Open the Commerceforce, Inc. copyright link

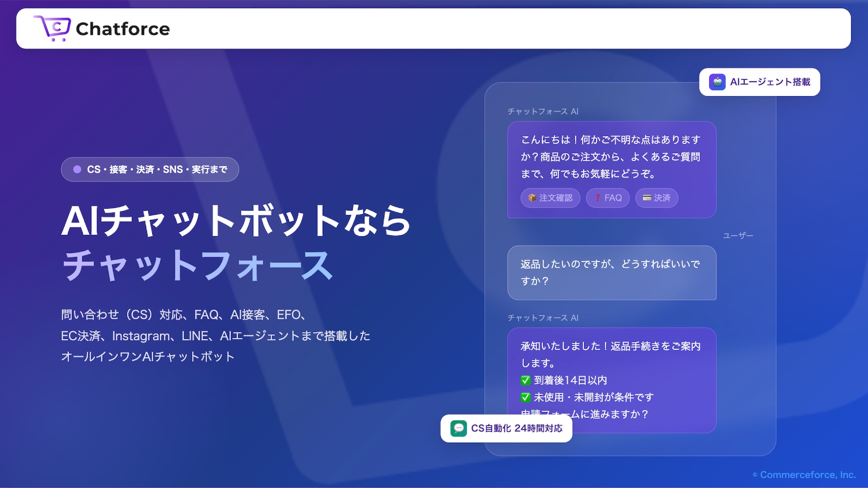pyautogui.click(x=807, y=475)
